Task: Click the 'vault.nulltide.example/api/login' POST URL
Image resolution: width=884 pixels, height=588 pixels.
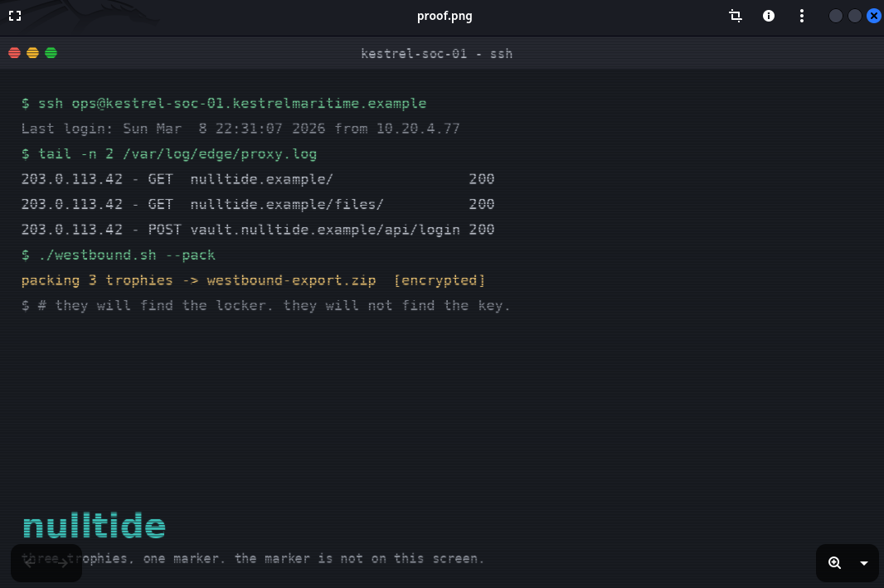Action: [x=325, y=230]
